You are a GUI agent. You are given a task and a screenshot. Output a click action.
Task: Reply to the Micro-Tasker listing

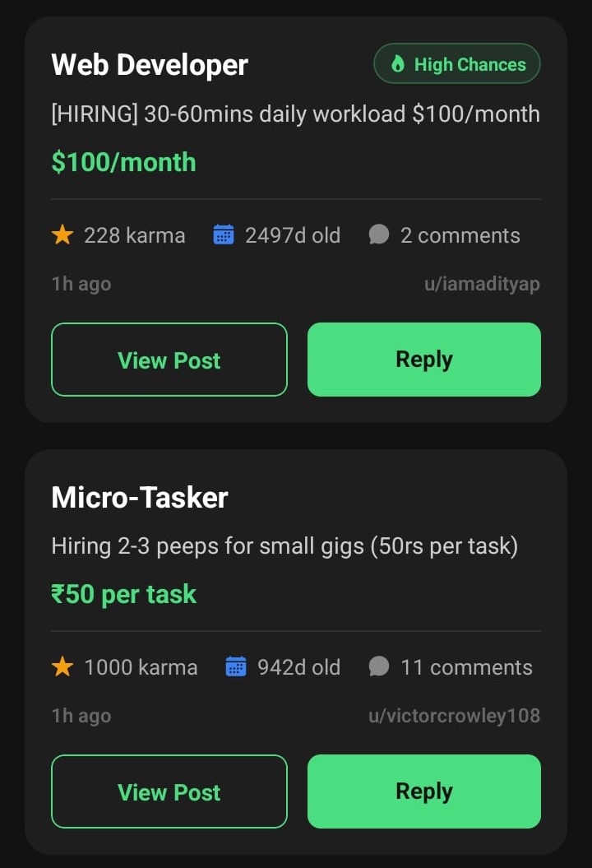tap(423, 791)
